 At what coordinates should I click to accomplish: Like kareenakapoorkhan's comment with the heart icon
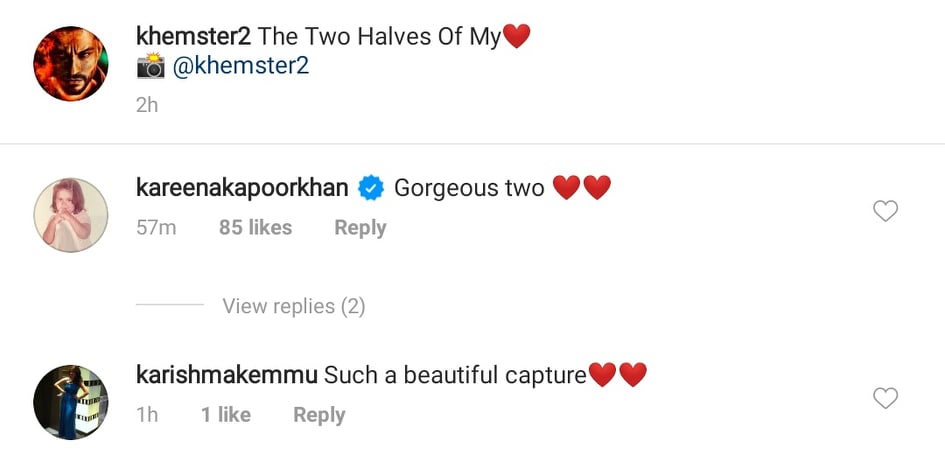(x=885, y=211)
